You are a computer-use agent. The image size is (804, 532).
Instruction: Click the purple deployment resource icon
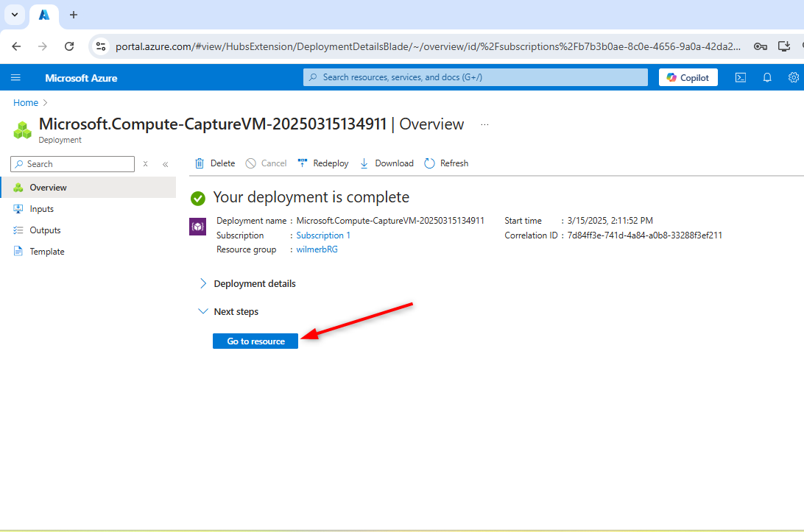pyautogui.click(x=197, y=227)
